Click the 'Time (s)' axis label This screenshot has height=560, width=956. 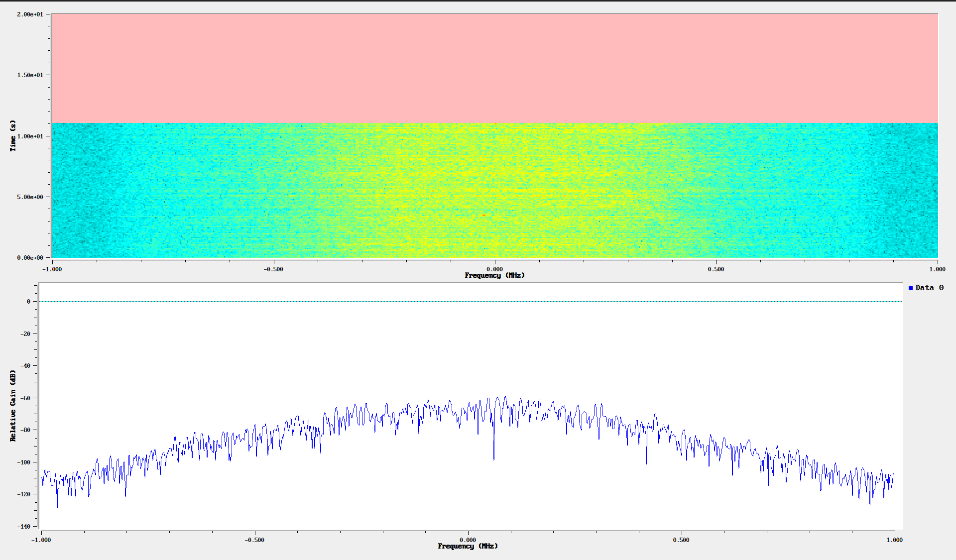[x=13, y=136]
